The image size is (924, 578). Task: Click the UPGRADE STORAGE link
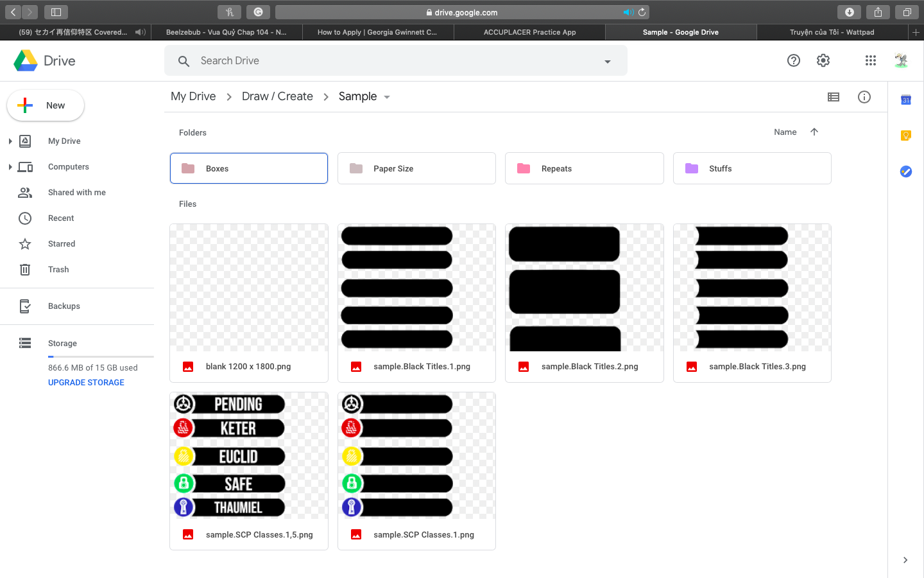[86, 383]
